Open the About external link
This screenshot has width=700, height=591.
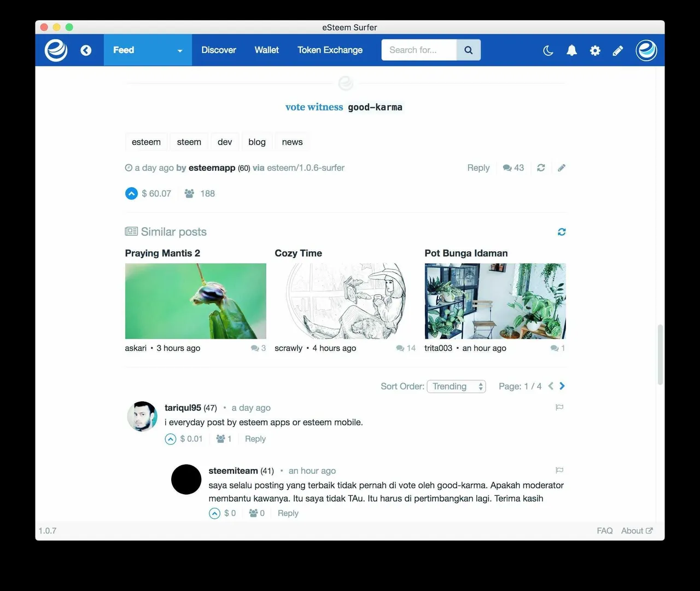[637, 531]
